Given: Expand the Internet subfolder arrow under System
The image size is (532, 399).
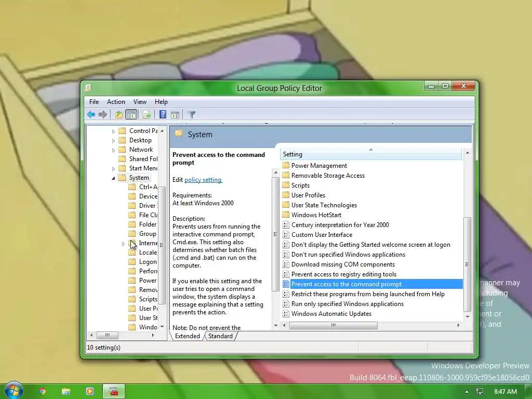Looking at the screenshot, I should click(123, 244).
